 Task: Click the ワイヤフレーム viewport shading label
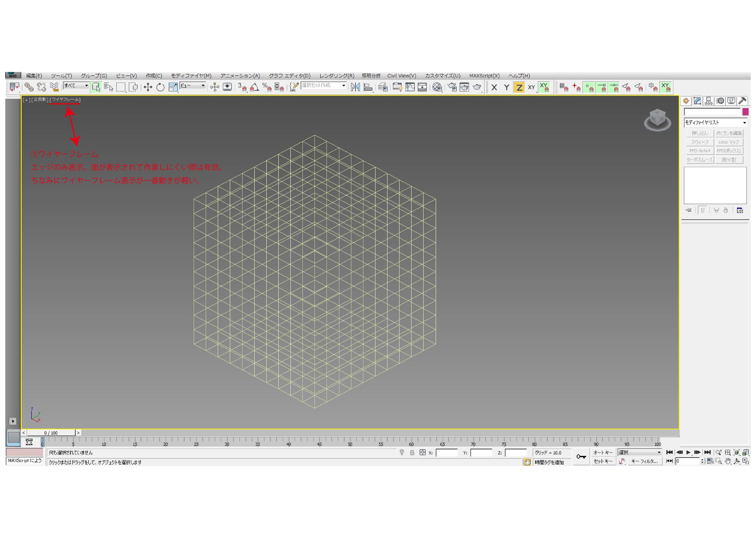65,99
